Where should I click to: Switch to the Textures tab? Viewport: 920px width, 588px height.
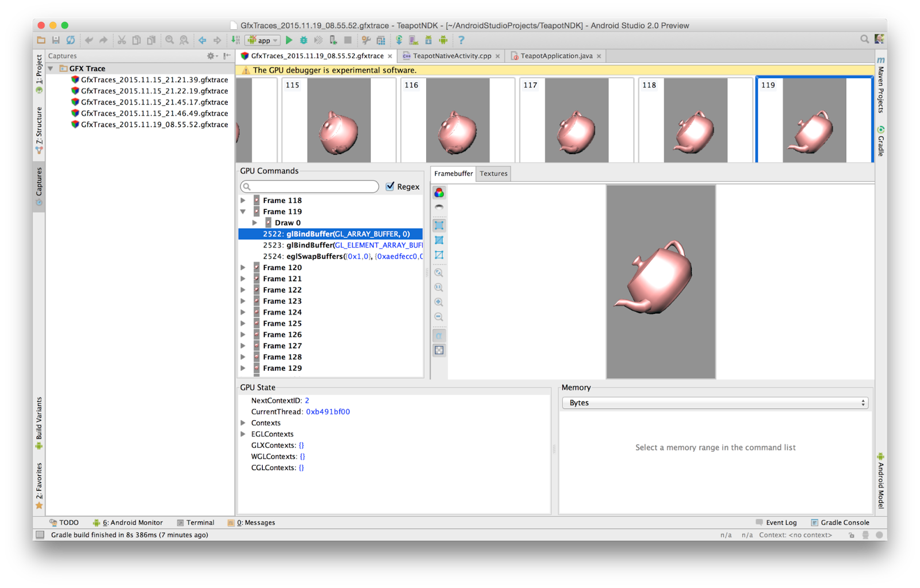[493, 173]
